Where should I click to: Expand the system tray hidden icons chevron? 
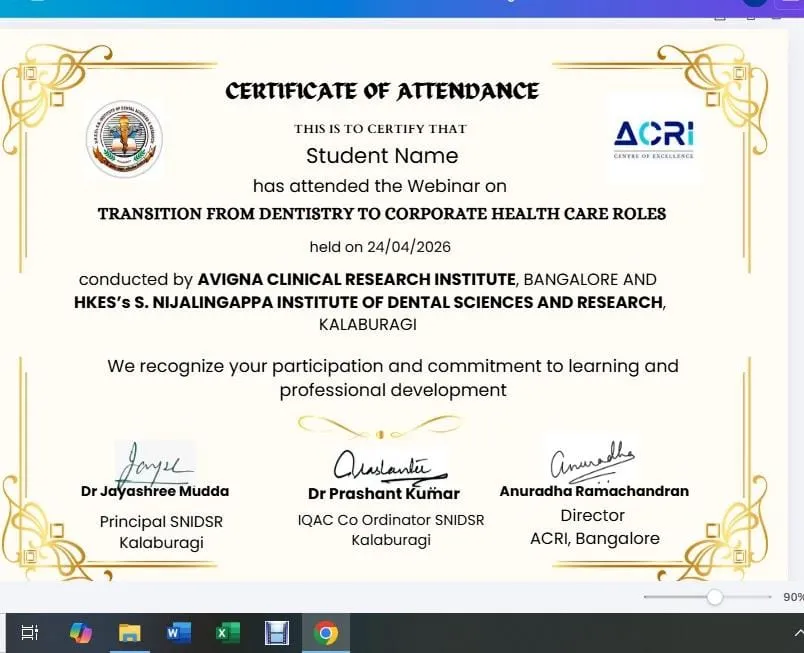797,632
